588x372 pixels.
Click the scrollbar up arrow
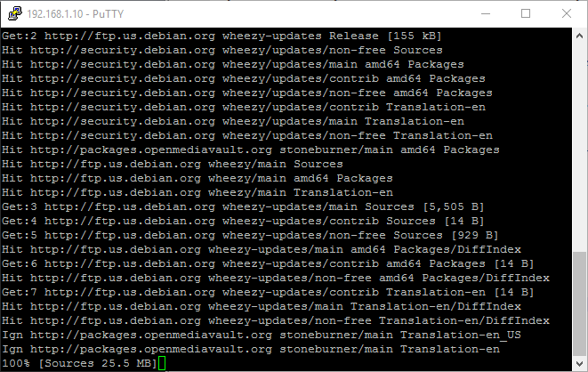pos(579,36)
